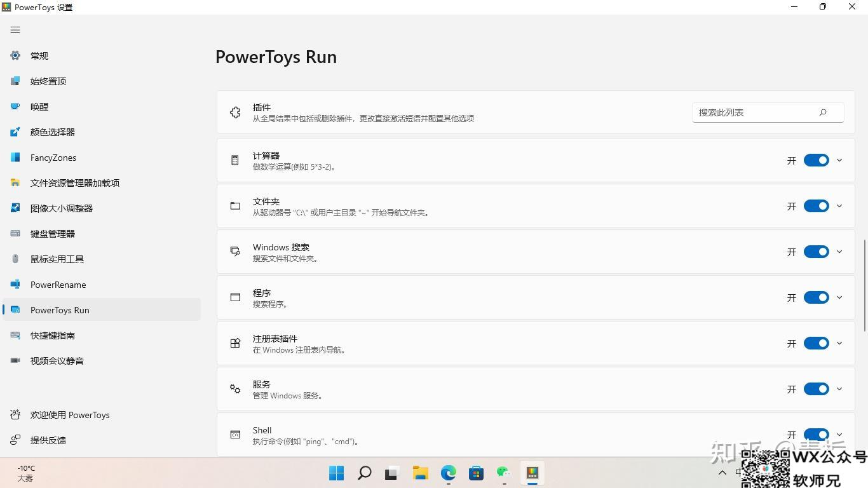Image resolution: width=868 pixels, height=488 pixels.
Task: Toggle off the 注册表插件 switch
Action: (817, 343)
